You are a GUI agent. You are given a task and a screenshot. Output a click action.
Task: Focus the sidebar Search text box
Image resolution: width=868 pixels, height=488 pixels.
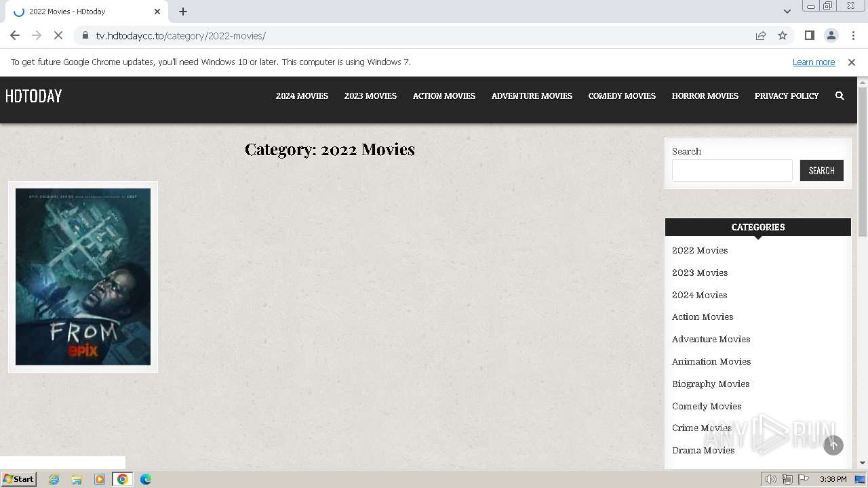coord(732,170)
